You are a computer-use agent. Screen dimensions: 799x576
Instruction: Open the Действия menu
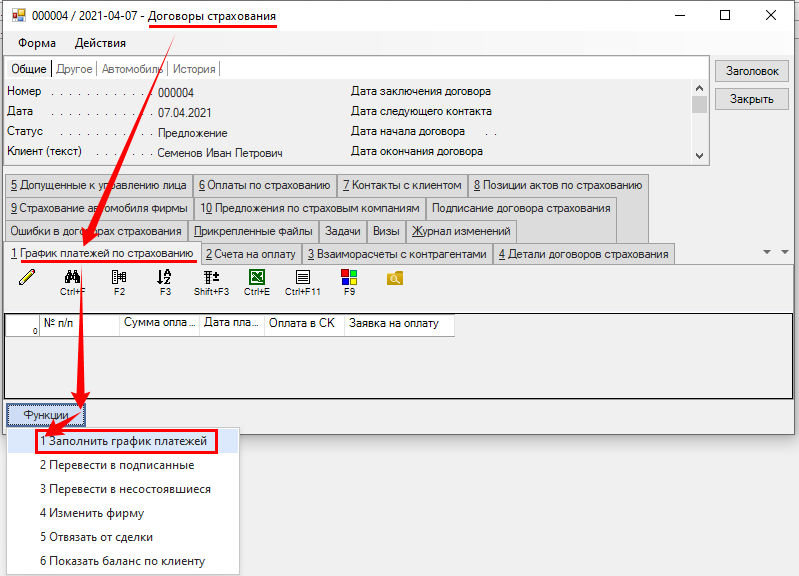point(100,43)
